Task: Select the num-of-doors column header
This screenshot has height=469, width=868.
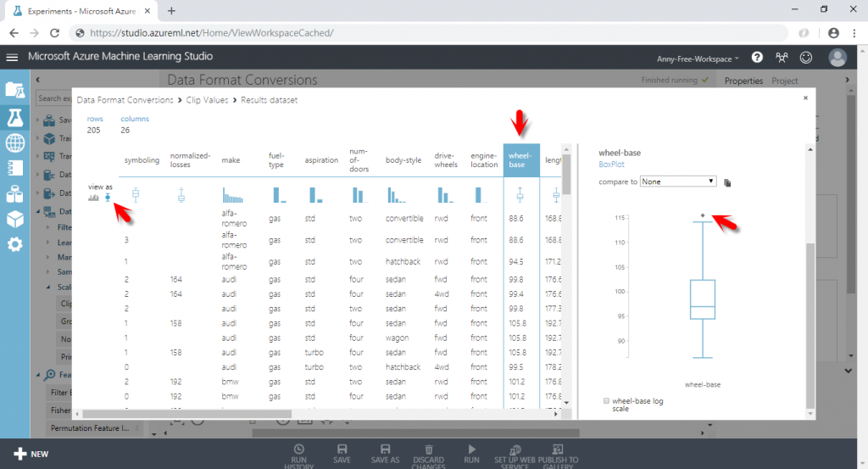Action: [x=359, y=160]
